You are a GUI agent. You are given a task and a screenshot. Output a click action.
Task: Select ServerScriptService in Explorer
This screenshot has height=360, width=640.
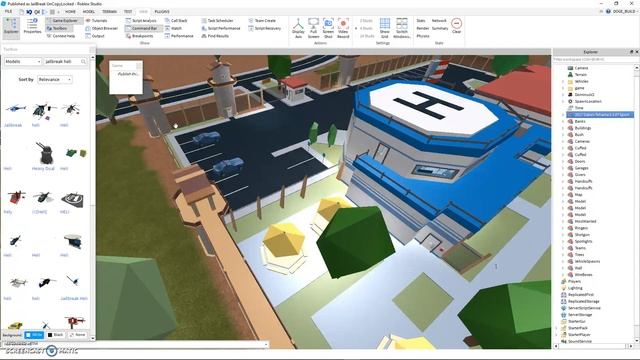584,308
